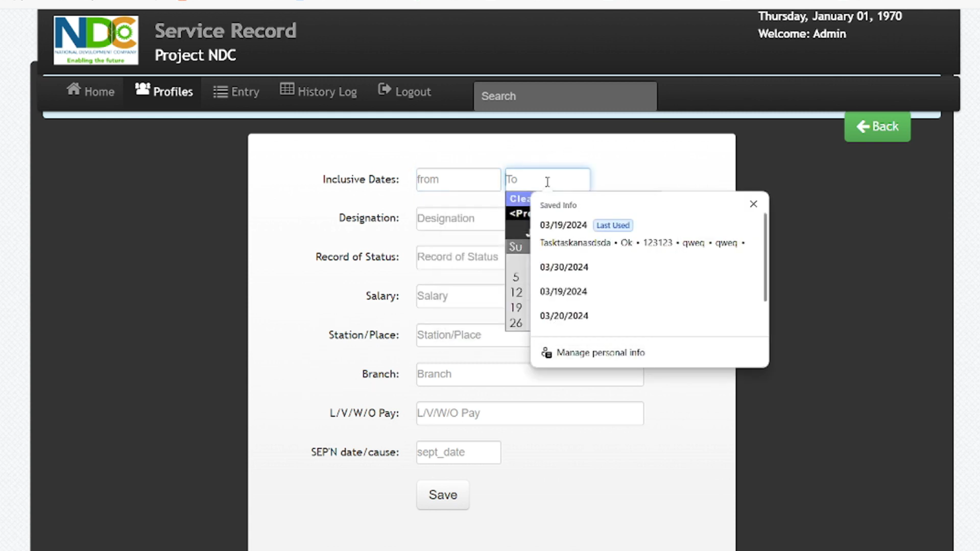Click the History Log table icon
This screenshot has height=551, width=980.
pos(286,89)
